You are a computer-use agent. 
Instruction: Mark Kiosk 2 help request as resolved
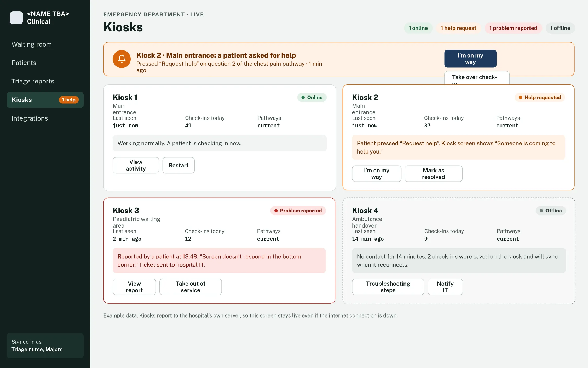434,174
